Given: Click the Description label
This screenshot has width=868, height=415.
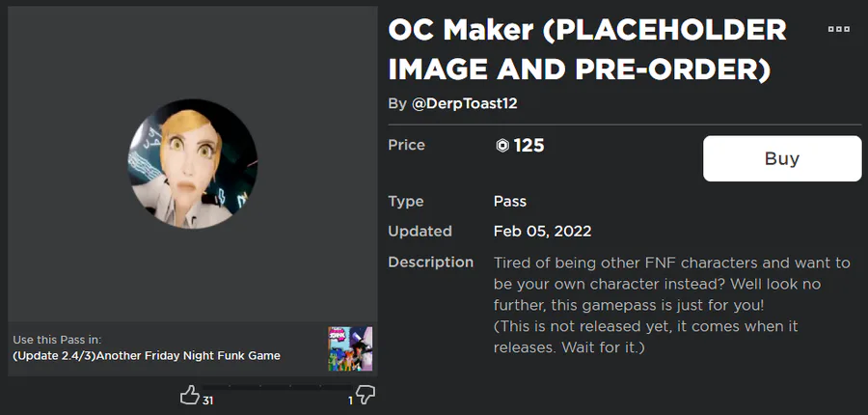Looking at the screenshot, I should coord(430,263).
